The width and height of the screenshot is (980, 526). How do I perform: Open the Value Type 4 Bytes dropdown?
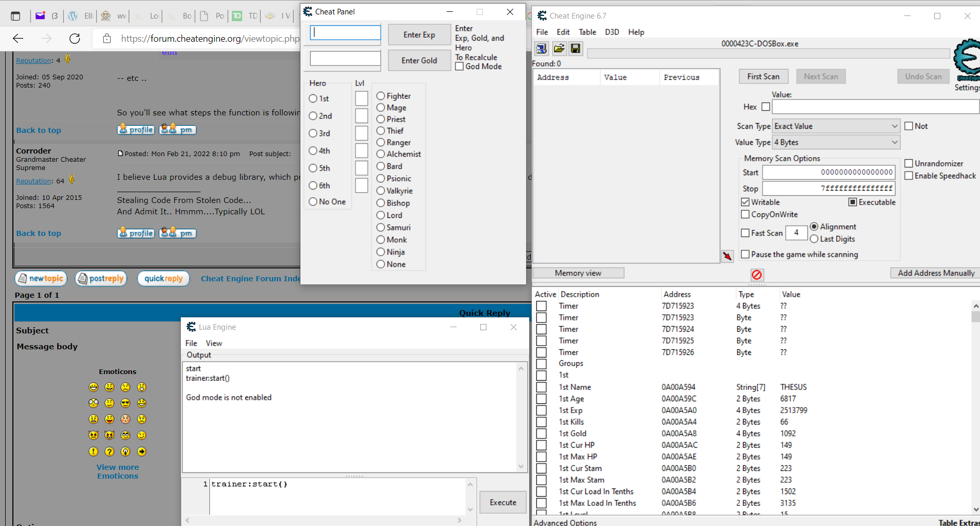click(894, 142)
